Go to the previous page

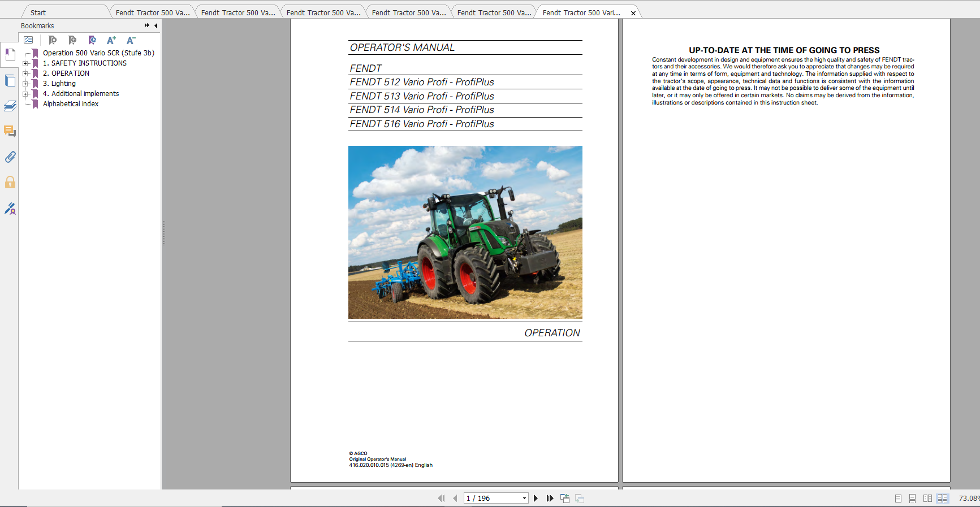coord(455,498)
